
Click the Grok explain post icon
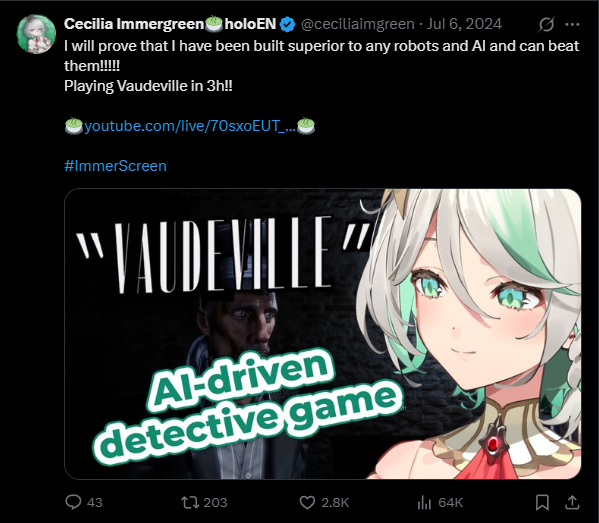pyautogui.click(x=546, y=24)
